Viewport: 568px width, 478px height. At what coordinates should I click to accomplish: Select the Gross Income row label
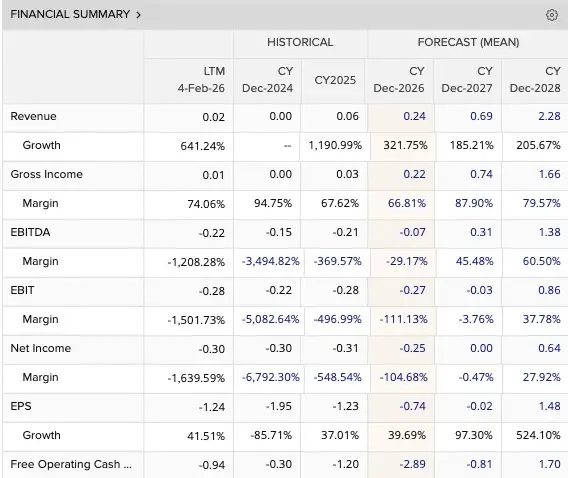click(46, 174)
